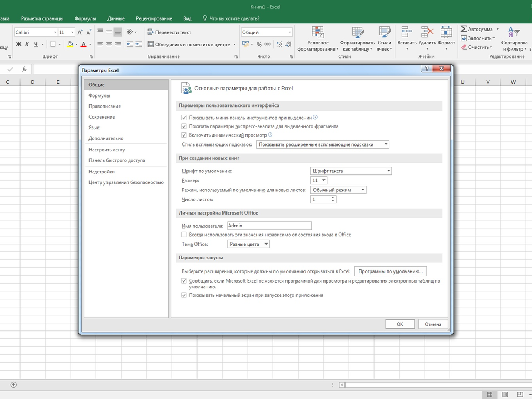Align cell text to the left
Image resolution: width=532 pixels, height=399 pixels.
click(x=101, y=44)
